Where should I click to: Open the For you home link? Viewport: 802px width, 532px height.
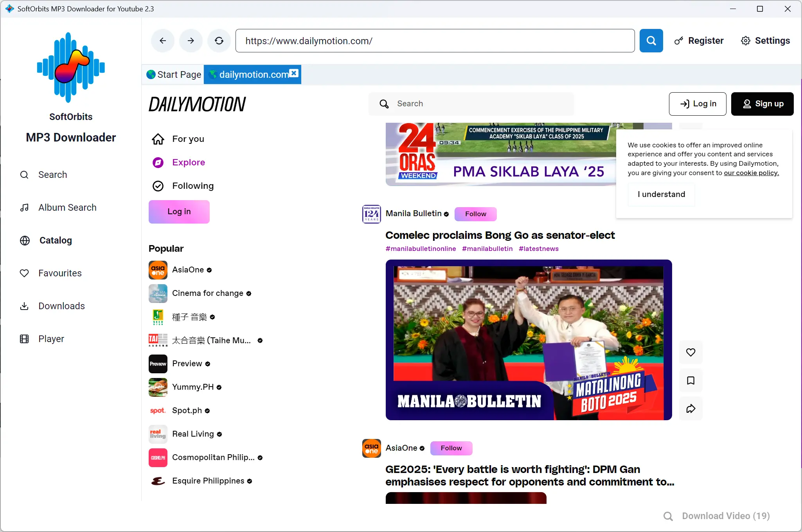(x=178, y=139)
